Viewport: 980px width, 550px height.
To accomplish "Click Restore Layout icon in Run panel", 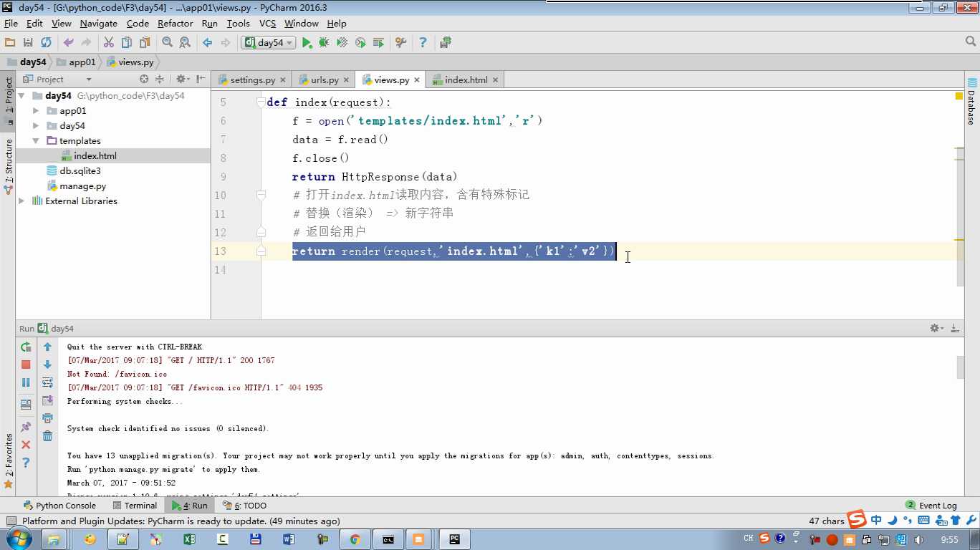I will [26, 405].
